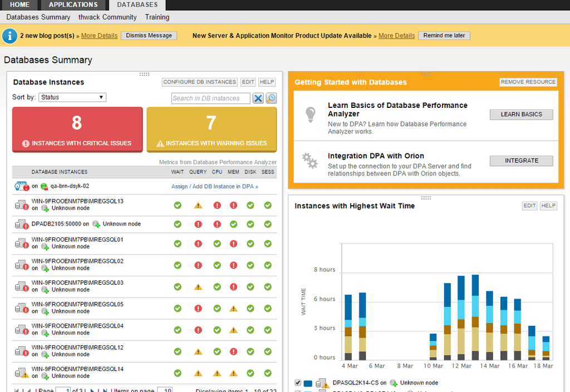Viewport: 570px width, 392px height.
Task: Toggle the DPASQL2K14-CS legend checkbox
Action: (x=298, y=383)
